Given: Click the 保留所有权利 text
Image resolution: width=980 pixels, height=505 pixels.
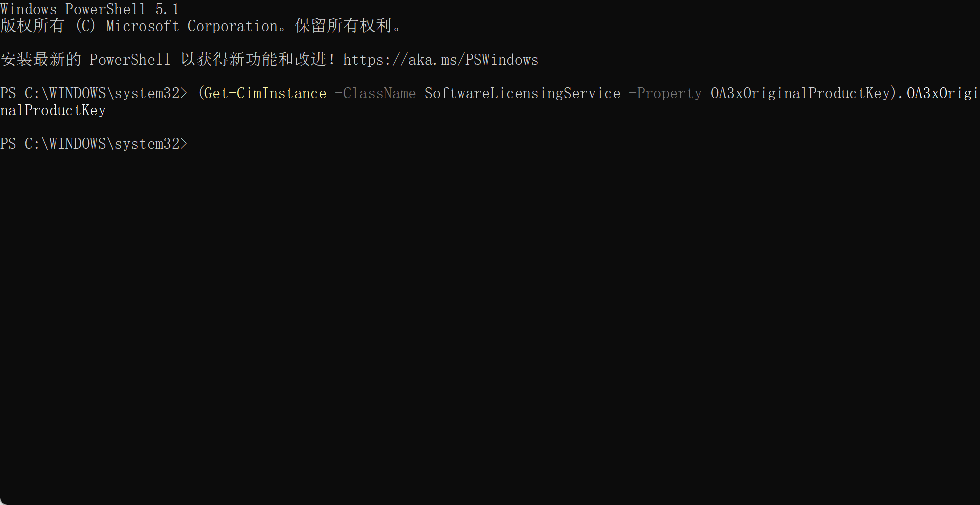Looking at the screenshot, I should pyautogui.click(x=343, y=26).
